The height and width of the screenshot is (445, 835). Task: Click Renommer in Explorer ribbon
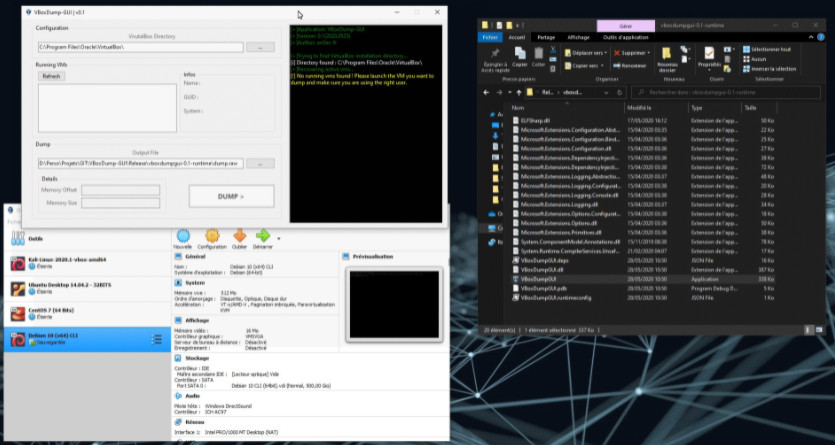point(630,65)
